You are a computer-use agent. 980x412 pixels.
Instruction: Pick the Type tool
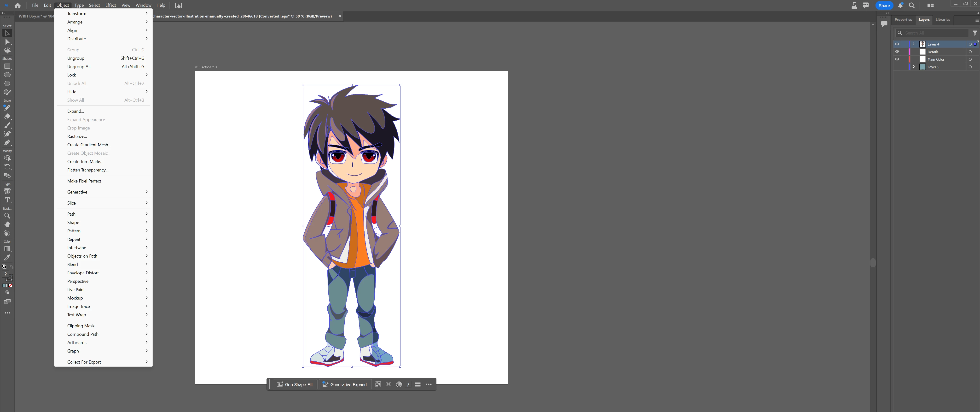click(7, 200)
